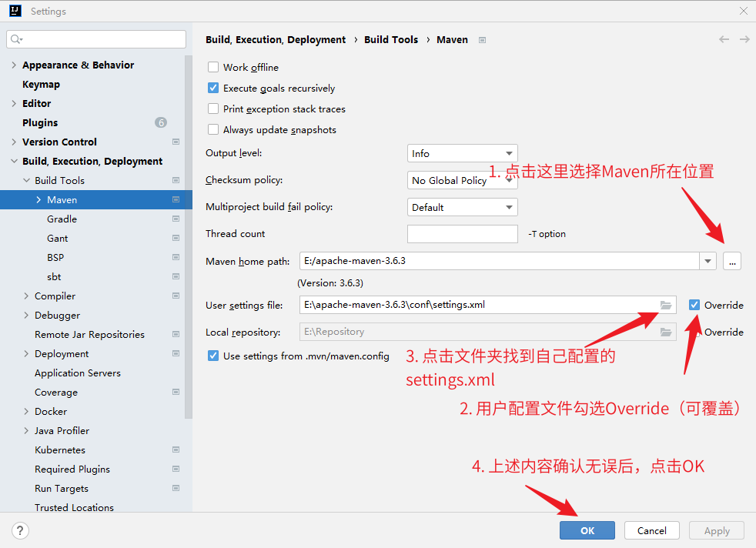Screen dimensions: 756x548
Task: Click the Maven home path browse button
Action: 731,261
